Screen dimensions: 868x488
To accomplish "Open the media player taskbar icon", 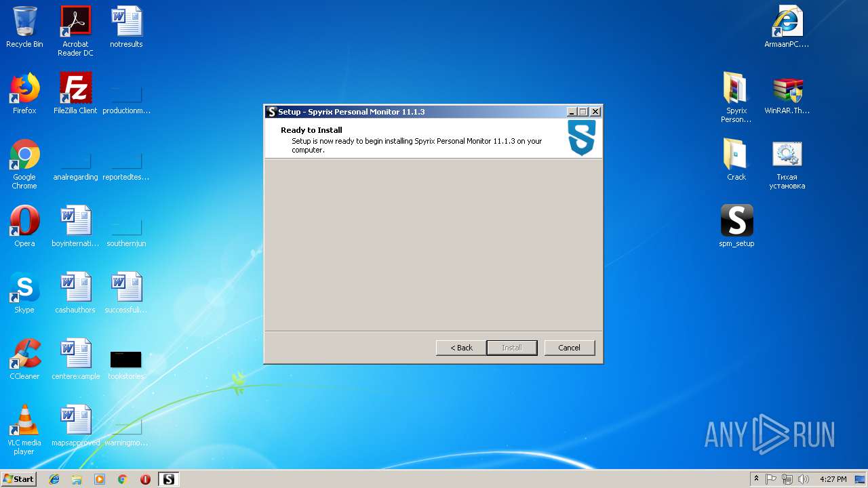I will (x=100, y=479).
